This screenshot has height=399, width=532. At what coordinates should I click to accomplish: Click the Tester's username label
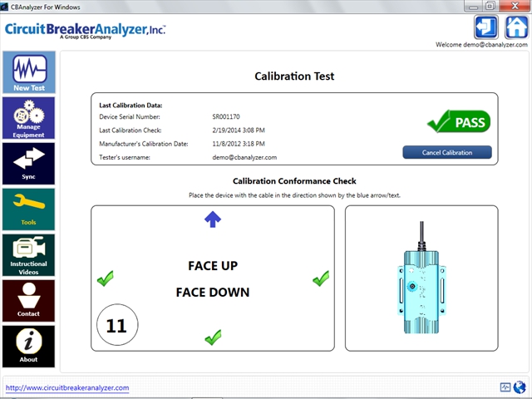tap(125, 157)
